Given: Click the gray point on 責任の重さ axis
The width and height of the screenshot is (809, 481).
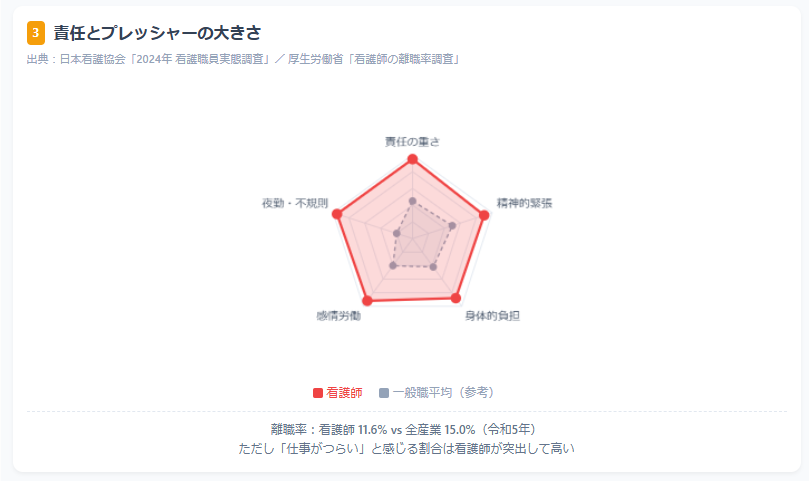Looking at the screenshot, I should [x=412, y=201].
